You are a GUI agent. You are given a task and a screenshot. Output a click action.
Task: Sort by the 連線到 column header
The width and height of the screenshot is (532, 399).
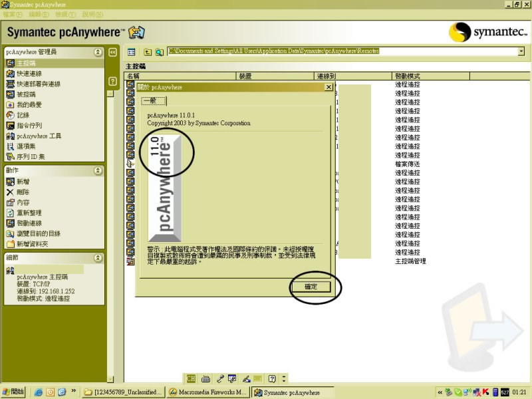[353, 76]
